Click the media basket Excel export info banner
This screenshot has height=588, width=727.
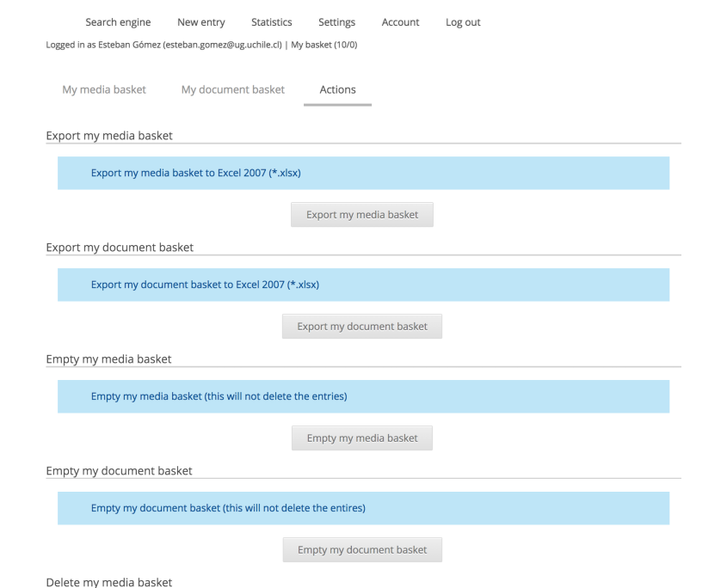tap(363, 173)
